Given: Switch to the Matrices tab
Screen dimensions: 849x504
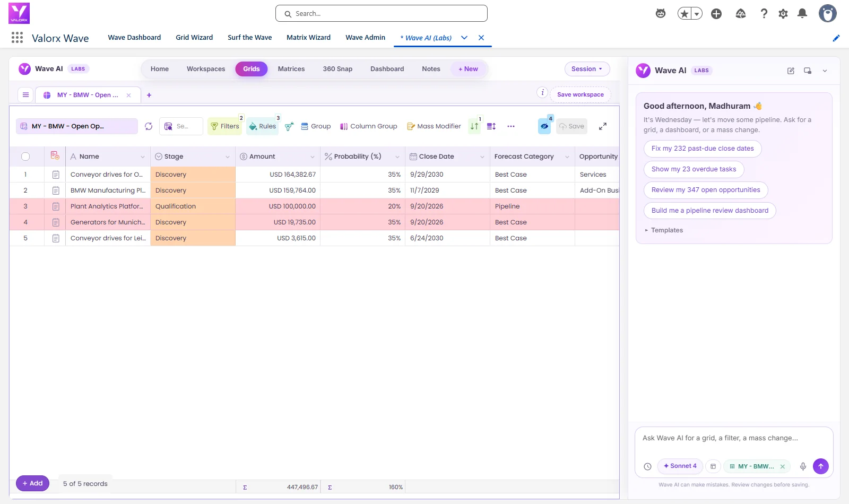Looking at the screenshot, I should pyautogui.click(x=291, y=69).
